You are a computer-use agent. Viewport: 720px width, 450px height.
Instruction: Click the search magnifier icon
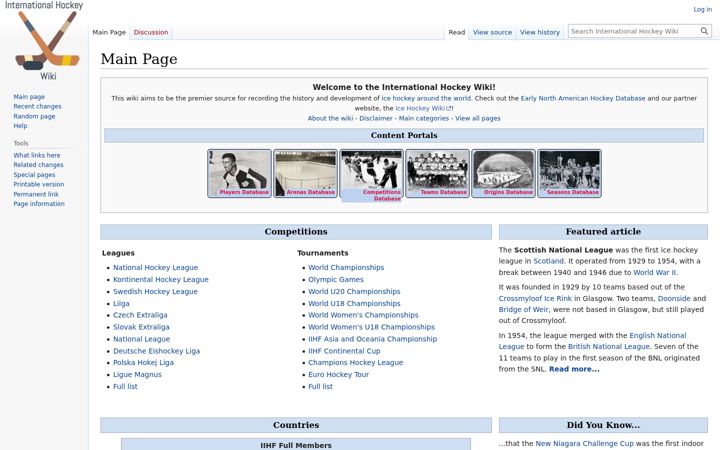(704, 31)
